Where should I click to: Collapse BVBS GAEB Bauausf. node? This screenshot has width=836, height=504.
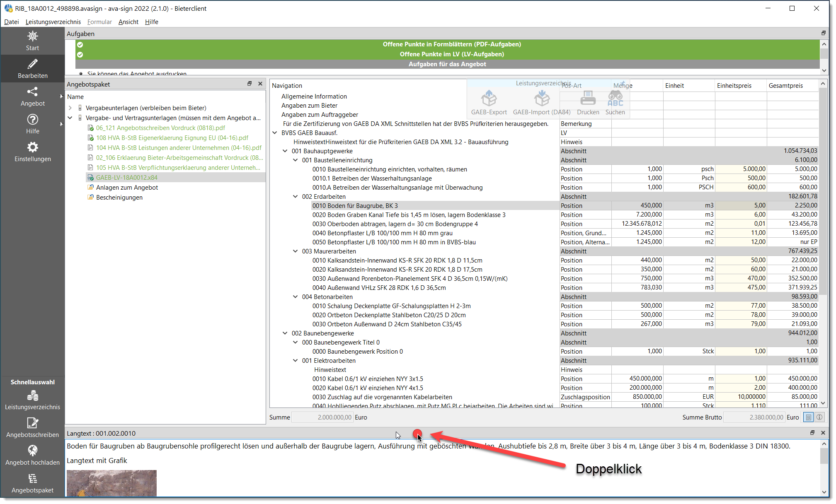tap(275, 133)
